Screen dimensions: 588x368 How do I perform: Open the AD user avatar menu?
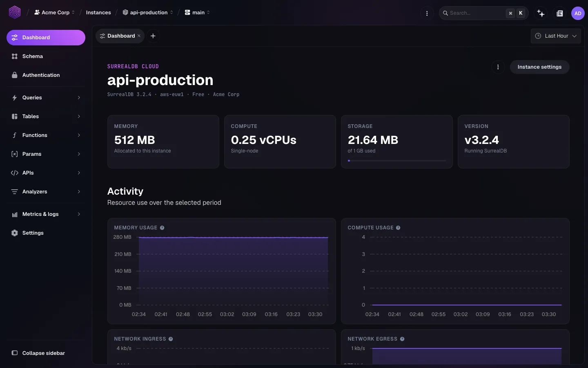pyautogui.click(x=578, y=13)
